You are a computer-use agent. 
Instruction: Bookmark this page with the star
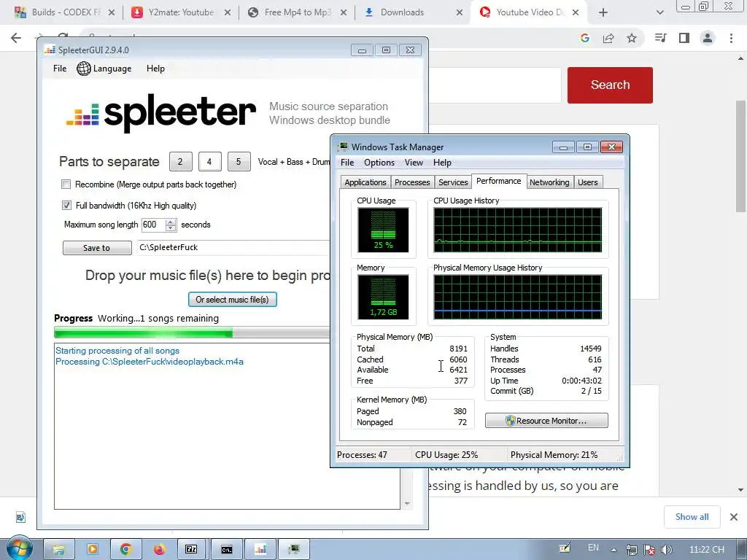click(x=632, y=38)
